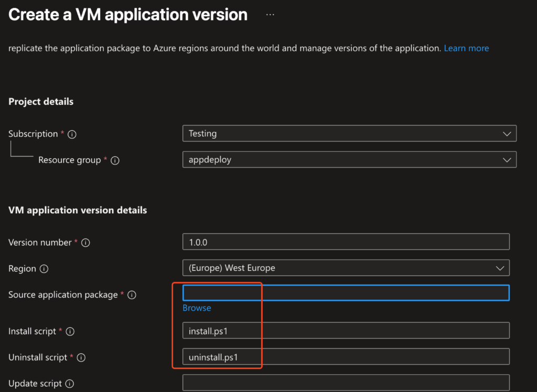Select the Install script field with install.ps1

346,331
